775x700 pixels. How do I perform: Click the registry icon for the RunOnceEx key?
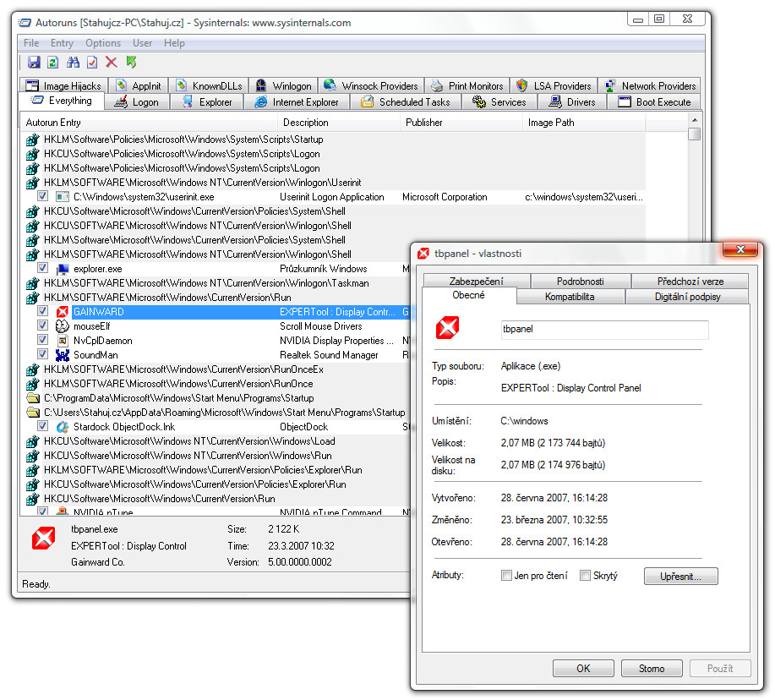coord(33,369)
